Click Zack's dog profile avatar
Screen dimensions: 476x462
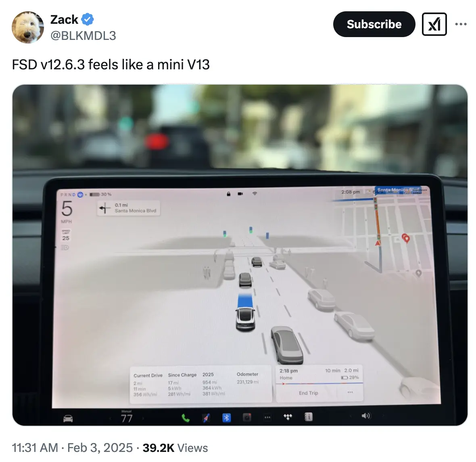point(27,27)
